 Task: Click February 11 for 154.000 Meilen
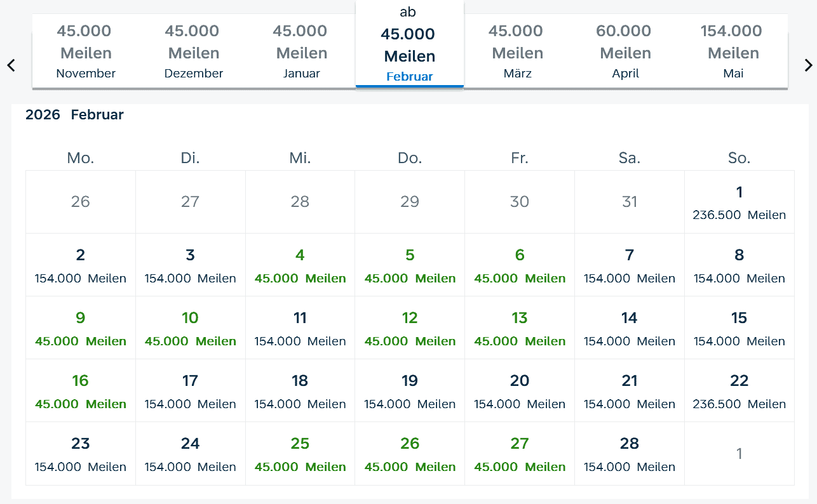coord(300,328)
